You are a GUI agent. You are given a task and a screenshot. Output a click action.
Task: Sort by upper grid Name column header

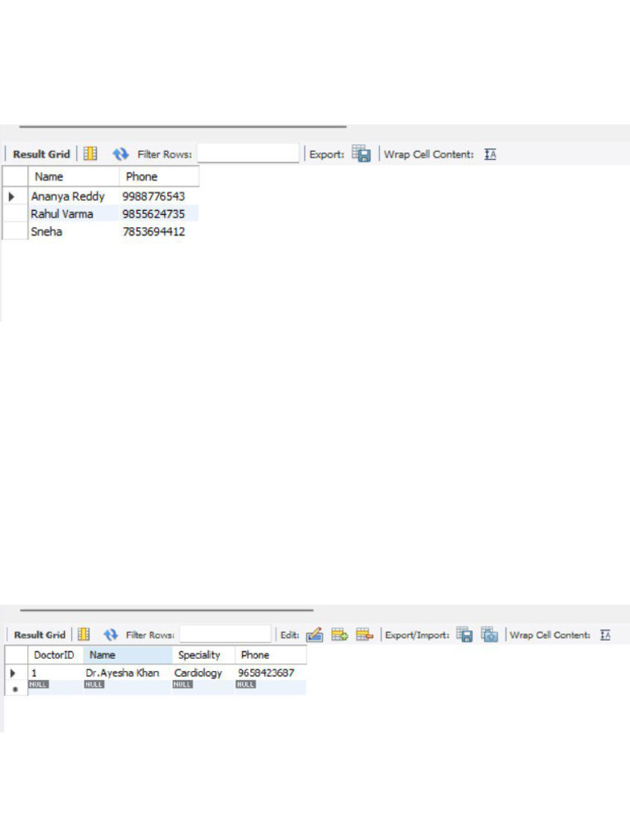tap(73, 176)
